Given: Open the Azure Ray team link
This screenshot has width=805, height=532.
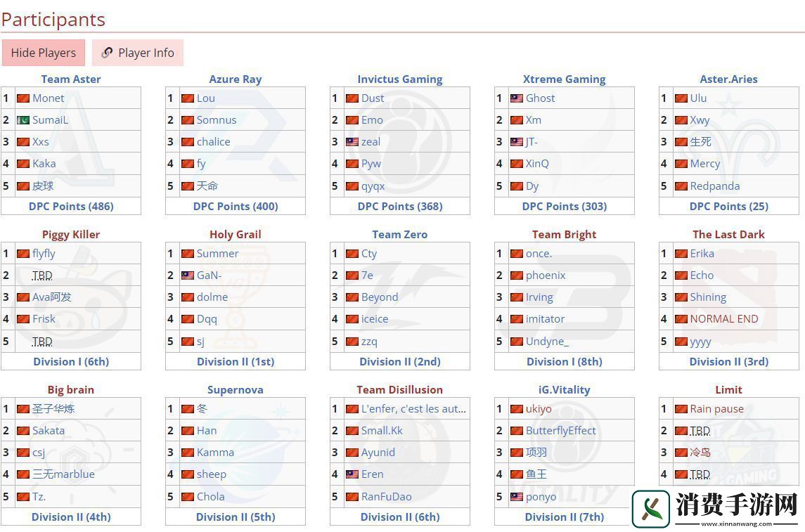Looking at the screenshot, I should point(235,79).
